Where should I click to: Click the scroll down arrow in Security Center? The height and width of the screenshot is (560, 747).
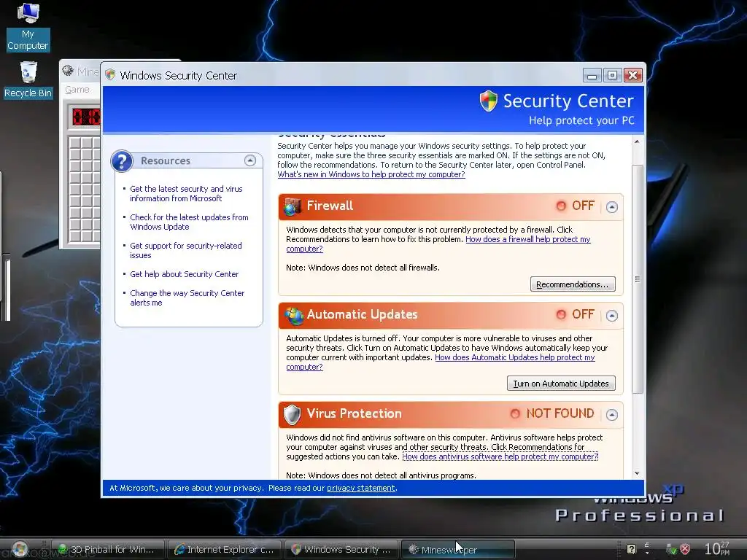[x=637, y=473]
